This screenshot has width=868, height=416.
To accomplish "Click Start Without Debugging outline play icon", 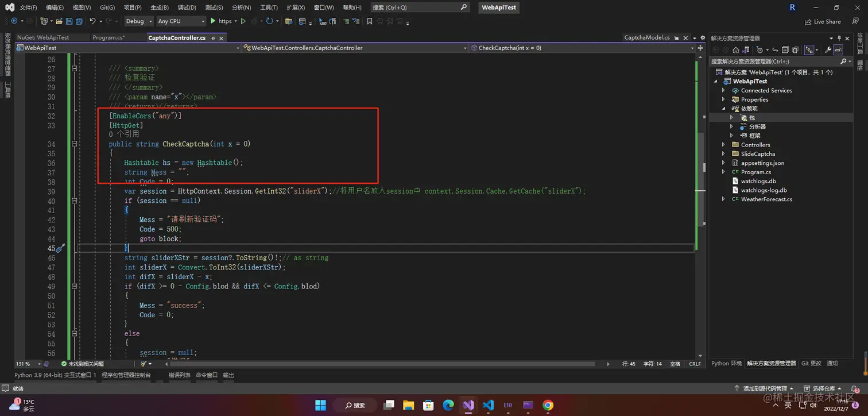I will click(243, 21).
